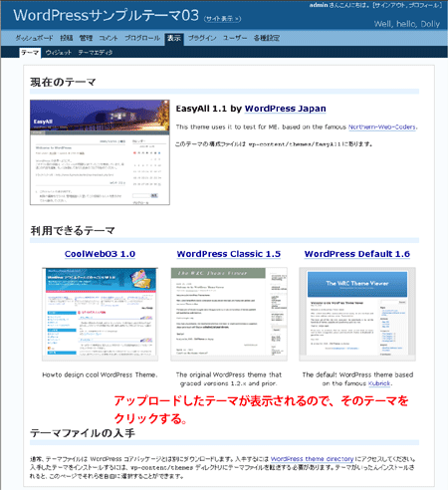Click the CoolWeb03 1.0 theme title link

[x=100, y=254]
